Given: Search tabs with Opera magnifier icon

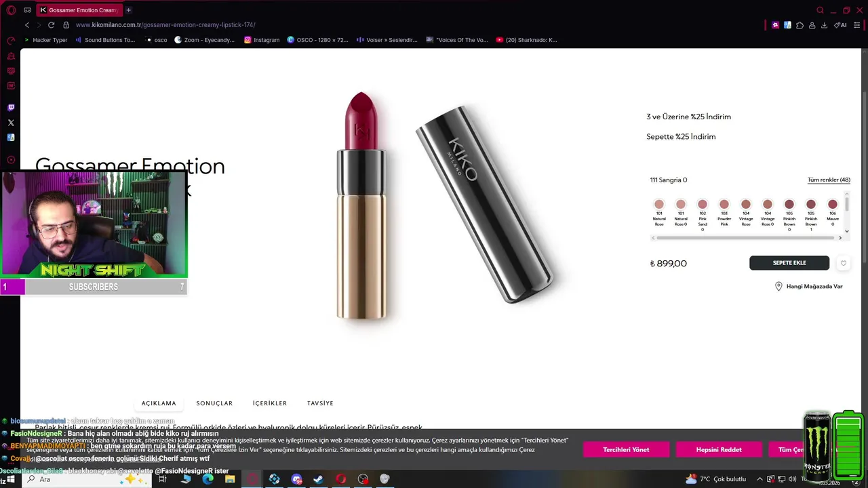Looking at the screenshot, I should [x=820, y=10].
